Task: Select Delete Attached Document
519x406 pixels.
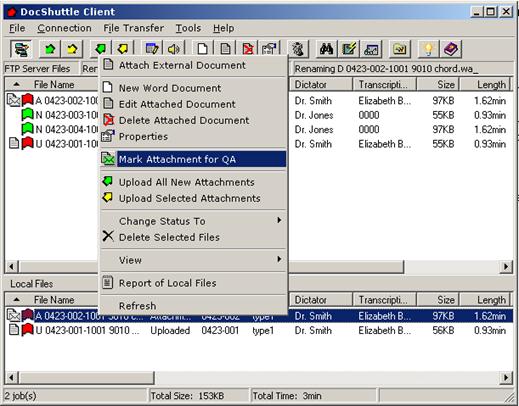Action: [x=193, y=120]
